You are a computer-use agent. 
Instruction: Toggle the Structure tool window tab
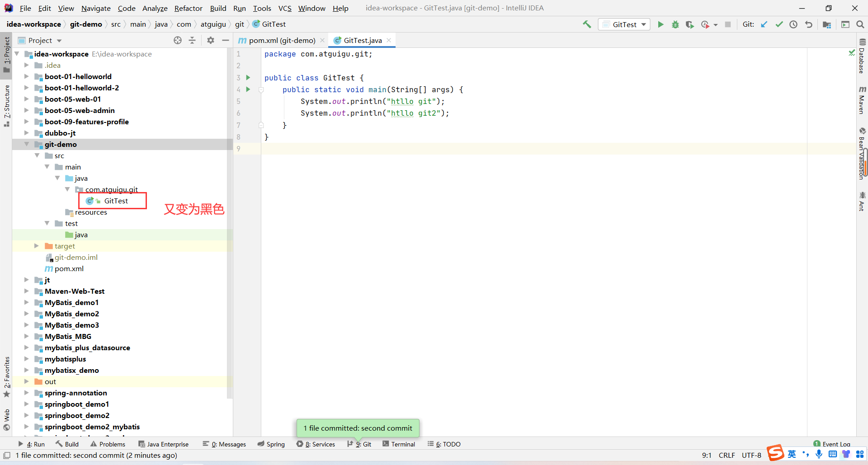click(x=6, y=106)
